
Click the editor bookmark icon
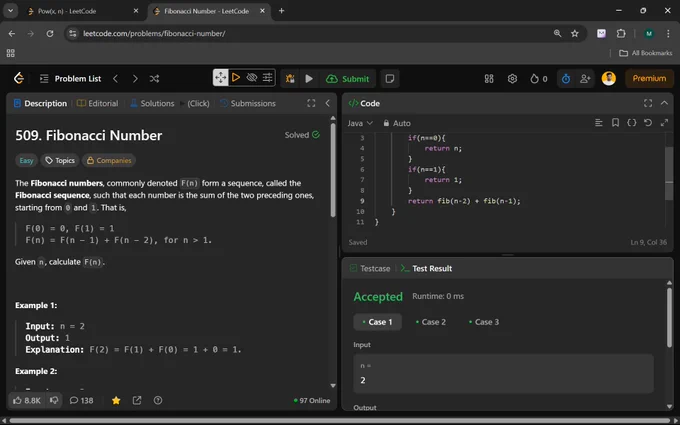coord(615,123)
